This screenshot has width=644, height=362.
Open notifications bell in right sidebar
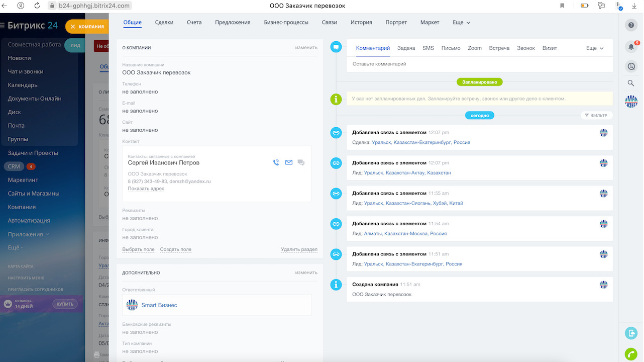[x=631, y=47]
